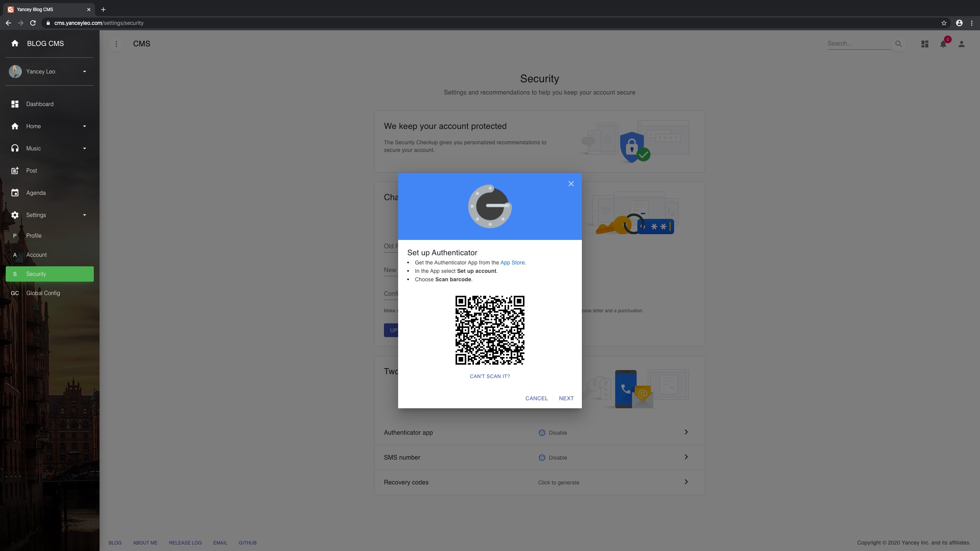Click the Post icon in sidebar
Screen dimensions: 980x551
coord(15,171)
